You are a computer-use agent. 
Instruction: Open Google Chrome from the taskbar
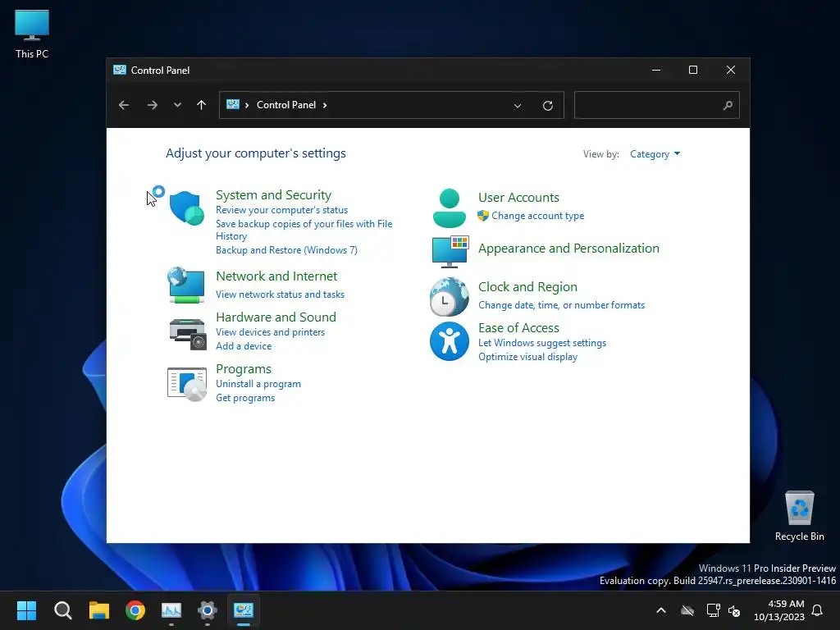pyautogui.click(x=135, y=610)
